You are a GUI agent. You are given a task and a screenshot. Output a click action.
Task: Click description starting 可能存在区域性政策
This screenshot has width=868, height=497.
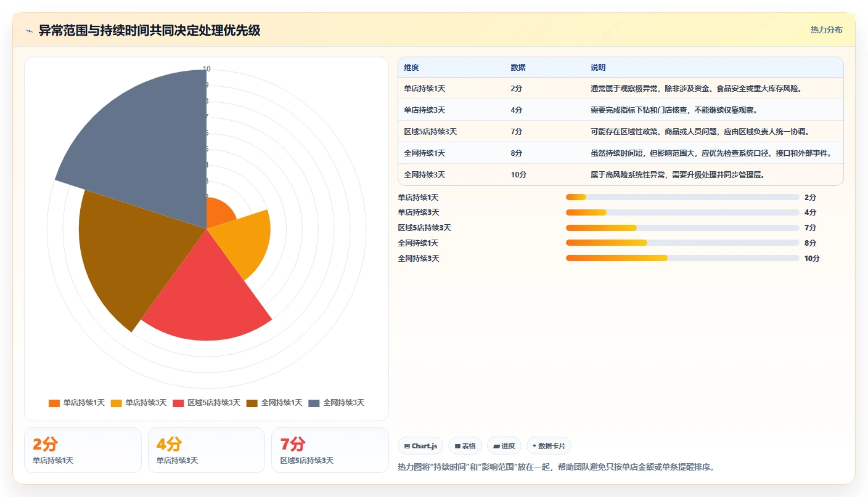(700, 132)
